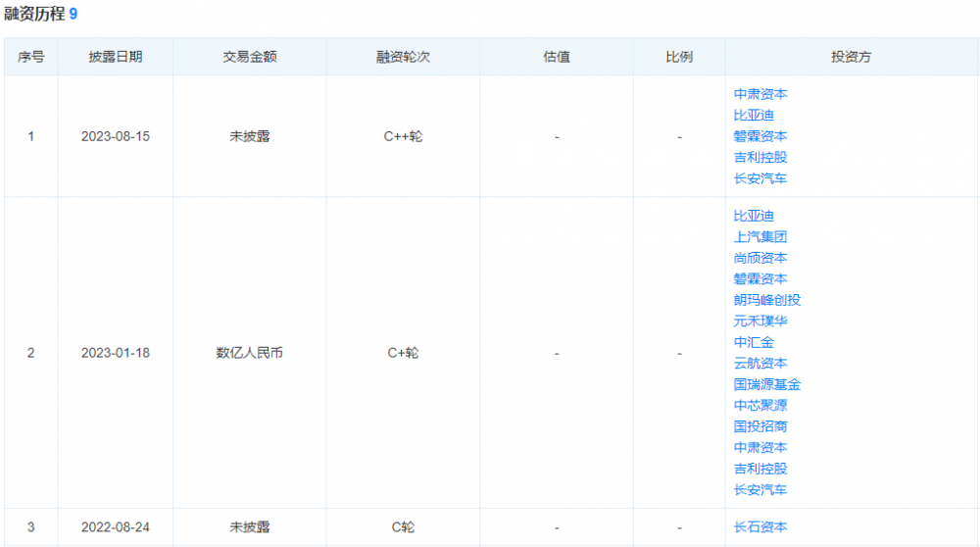Click the 国投招商 investor link
Screen dimensions: 980x547
[x=760, y=426]
